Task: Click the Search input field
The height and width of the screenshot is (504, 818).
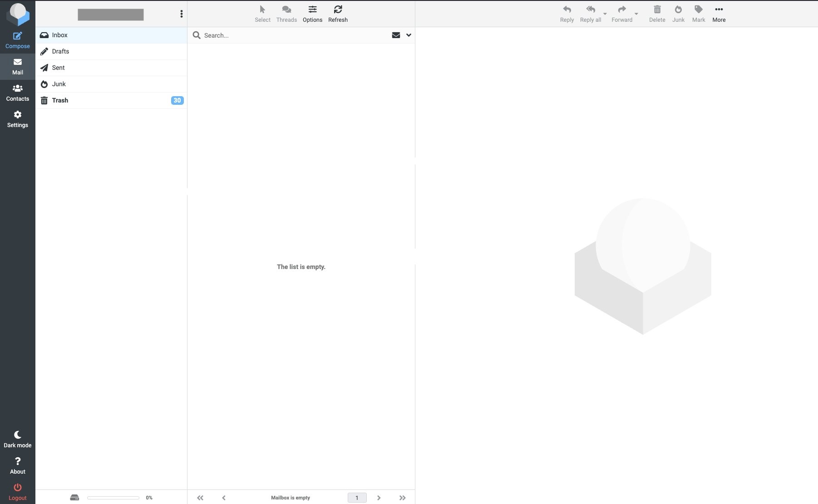Action: [x=295, y=35]
